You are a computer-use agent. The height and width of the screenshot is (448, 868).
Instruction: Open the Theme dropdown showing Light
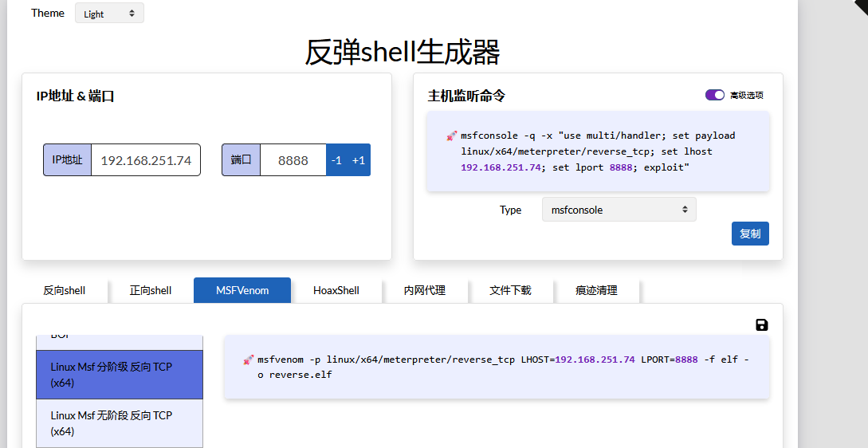[110, 14]
